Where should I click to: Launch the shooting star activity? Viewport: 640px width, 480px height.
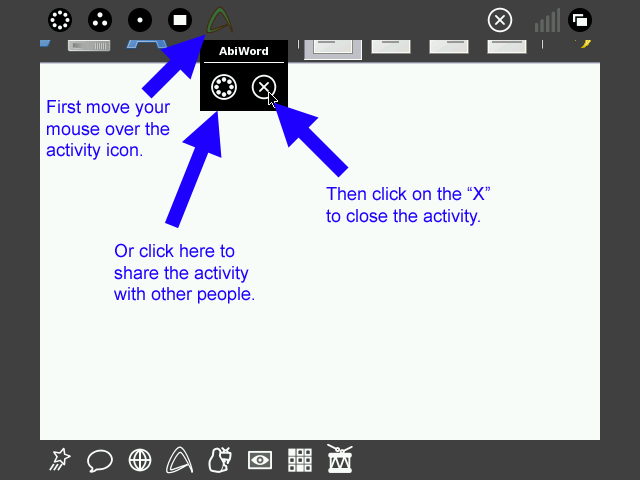point(60,460)
